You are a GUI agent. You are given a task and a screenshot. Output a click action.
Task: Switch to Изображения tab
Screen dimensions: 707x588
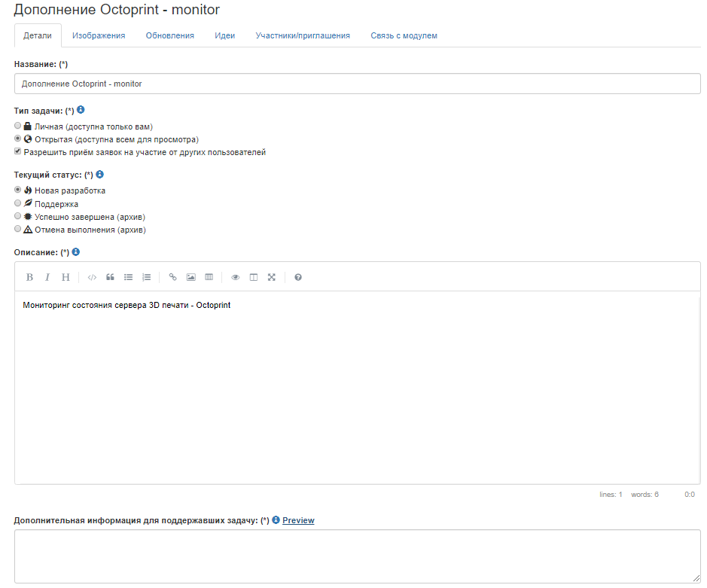pos(99,35)
